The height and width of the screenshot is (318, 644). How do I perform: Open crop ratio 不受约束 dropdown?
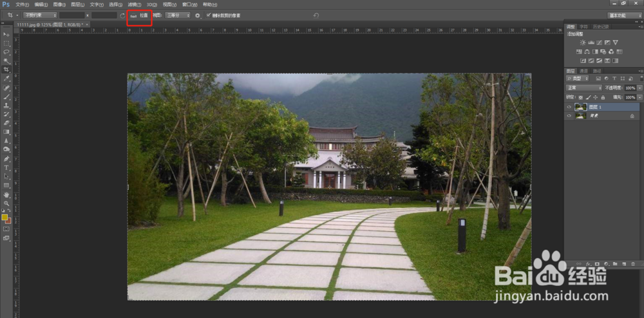click(x=40, y=15)
